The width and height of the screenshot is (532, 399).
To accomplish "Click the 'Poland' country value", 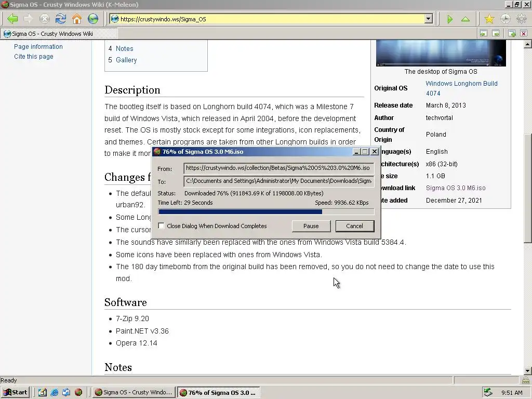I will (436, 135).
